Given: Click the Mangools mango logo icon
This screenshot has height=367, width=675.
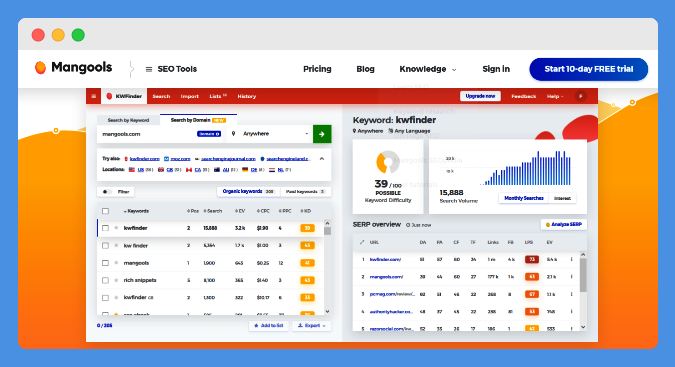Looking at the screenshot, I should pos(40,68).
